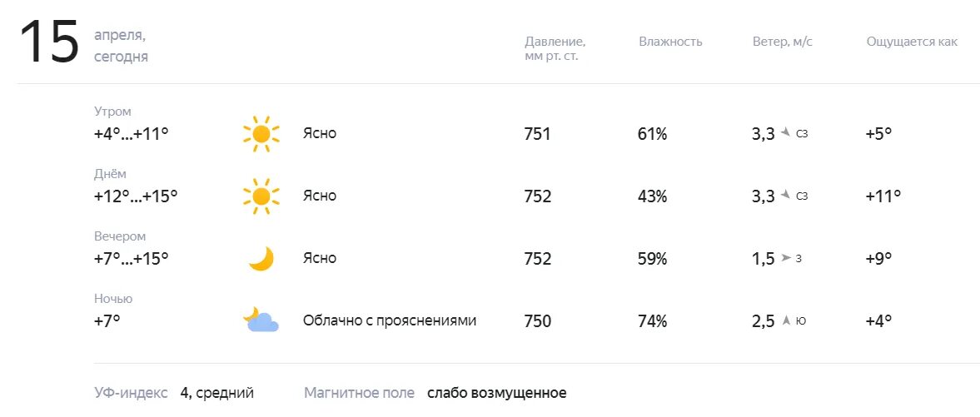Click the Давление column header

[555, 49]
